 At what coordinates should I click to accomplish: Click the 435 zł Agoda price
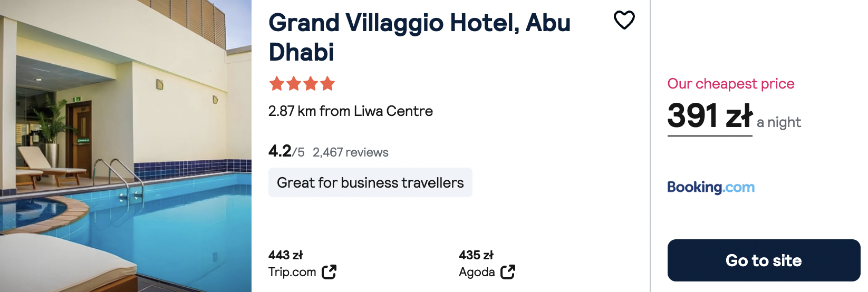coord(476,255)
